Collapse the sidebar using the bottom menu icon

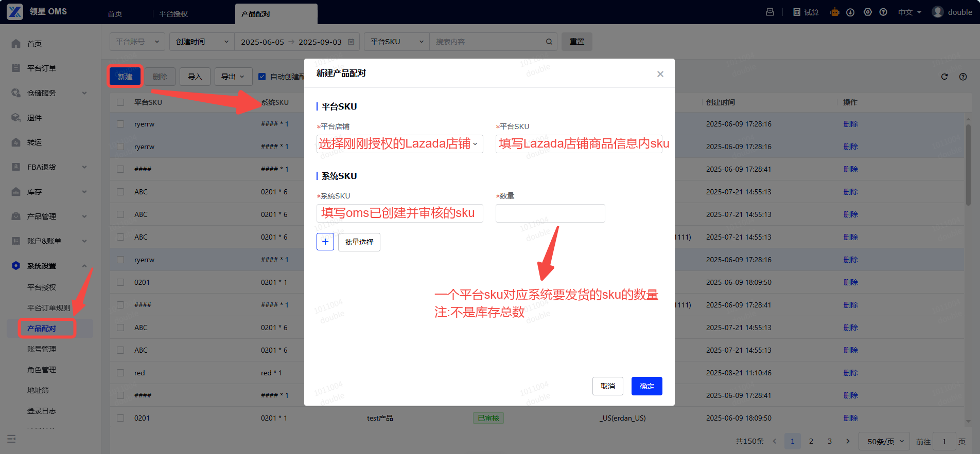click(x=11, y=439)
